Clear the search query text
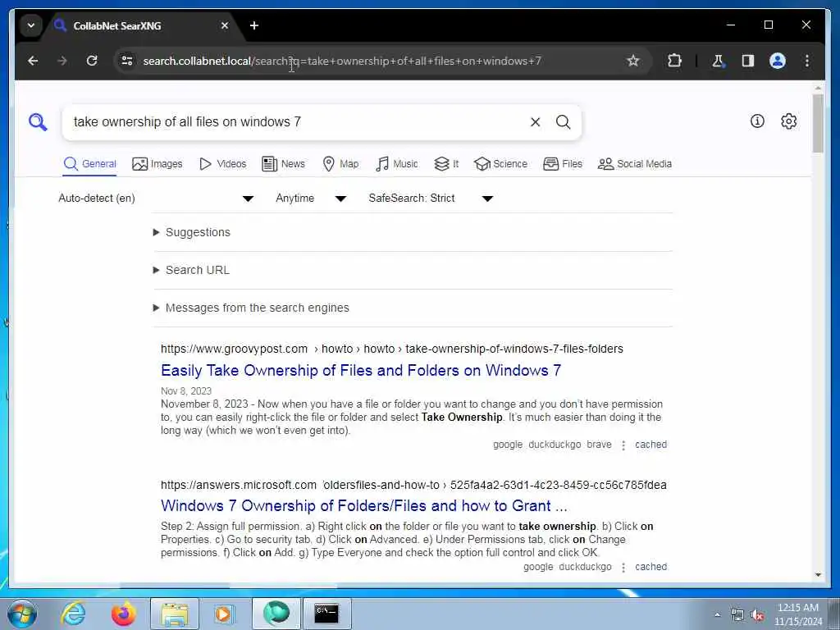Screen dimensions: 840x630 point(535,122)
